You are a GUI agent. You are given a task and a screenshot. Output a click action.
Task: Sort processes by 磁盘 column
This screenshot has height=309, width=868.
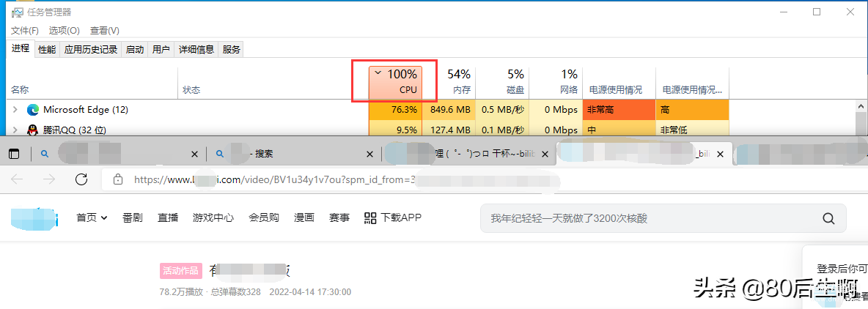click(501, 83)
